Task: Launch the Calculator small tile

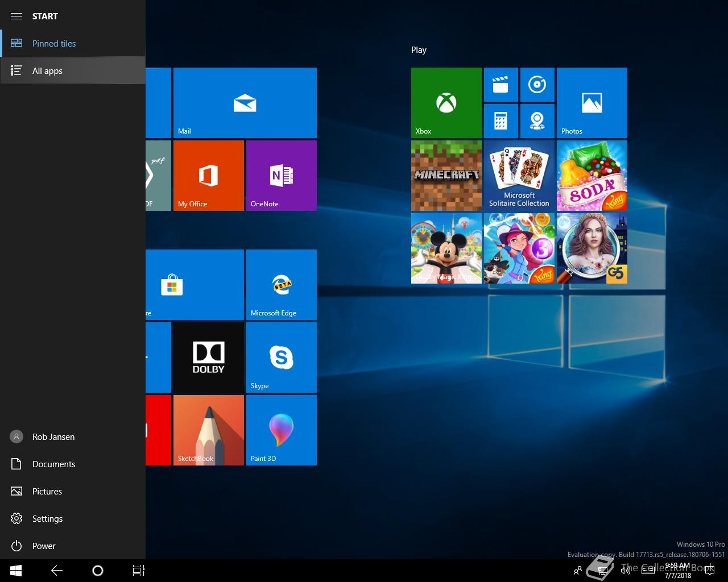Action: click(500, 121)
